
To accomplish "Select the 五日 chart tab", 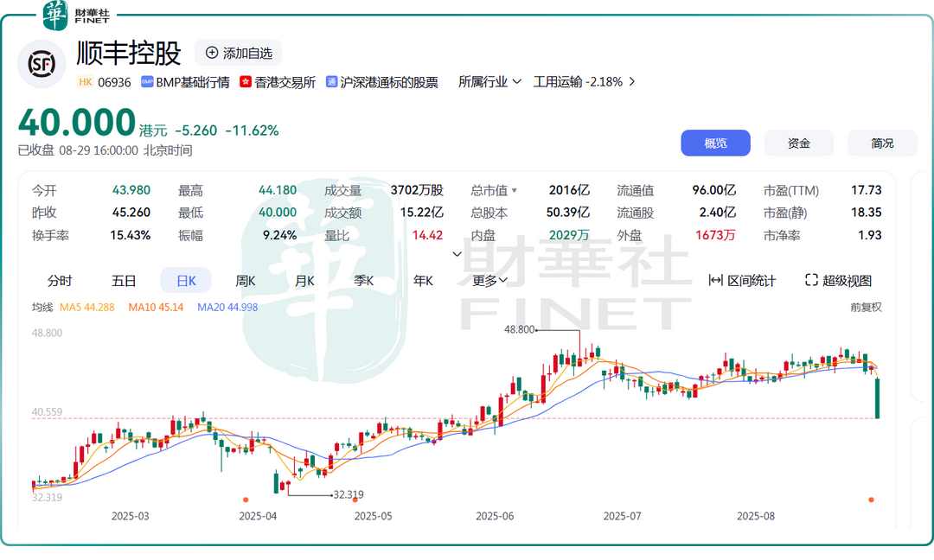I will point(124,280).
